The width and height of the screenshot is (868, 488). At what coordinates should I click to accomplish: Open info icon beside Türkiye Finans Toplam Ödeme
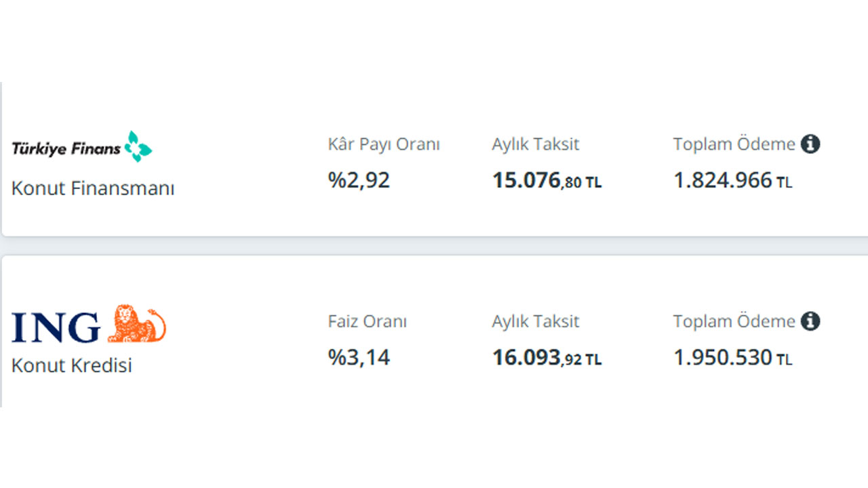click(810, 144)
